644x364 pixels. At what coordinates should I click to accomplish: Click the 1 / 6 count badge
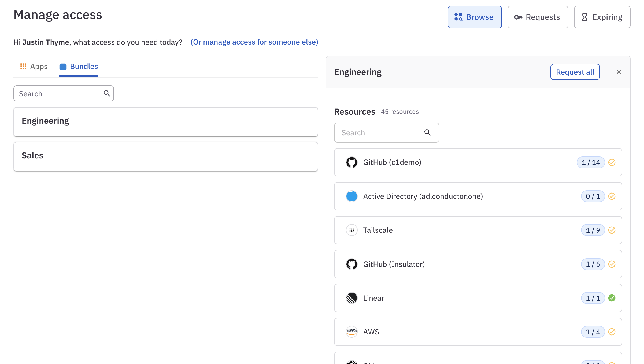pyautogui.click(x=593, y=264)
